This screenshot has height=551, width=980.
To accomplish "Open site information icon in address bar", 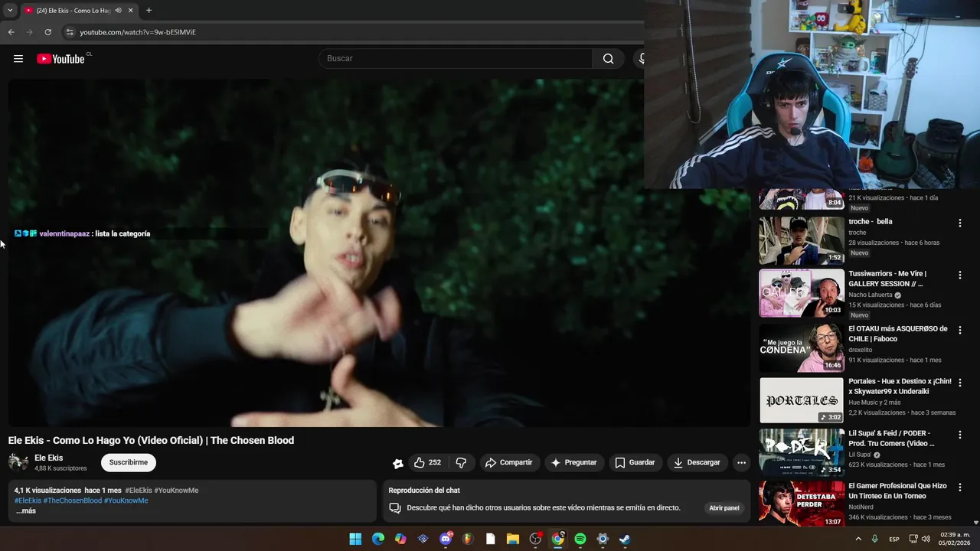I will tap(70, 32).
